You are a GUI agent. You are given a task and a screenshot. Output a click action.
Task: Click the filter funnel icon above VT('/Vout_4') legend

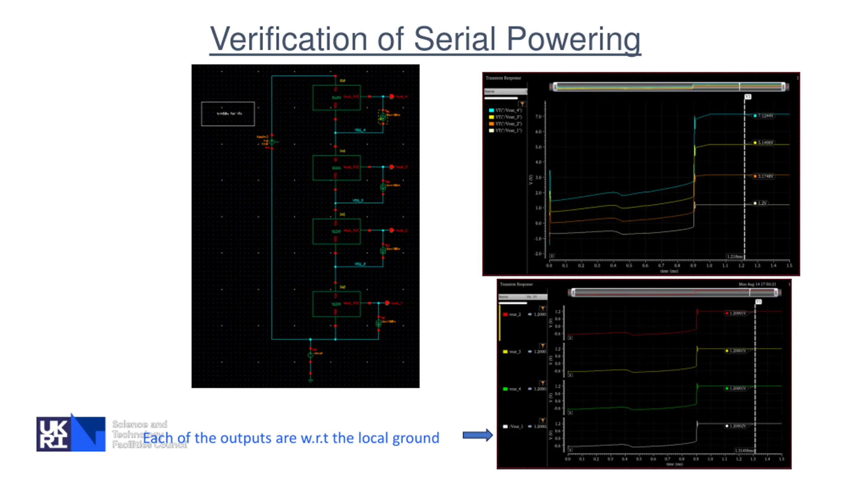pyautogui.click(x=522, y=104)
